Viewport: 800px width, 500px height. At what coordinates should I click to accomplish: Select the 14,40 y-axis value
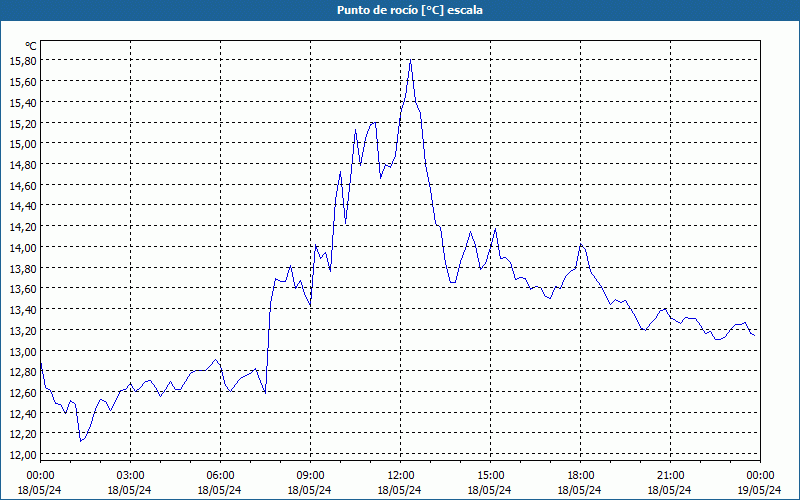tap(23, 206)
